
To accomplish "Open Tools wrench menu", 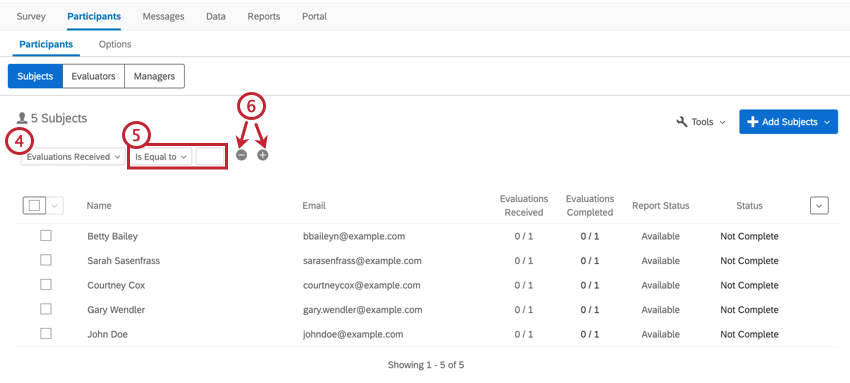I will [x=701, y=122].
